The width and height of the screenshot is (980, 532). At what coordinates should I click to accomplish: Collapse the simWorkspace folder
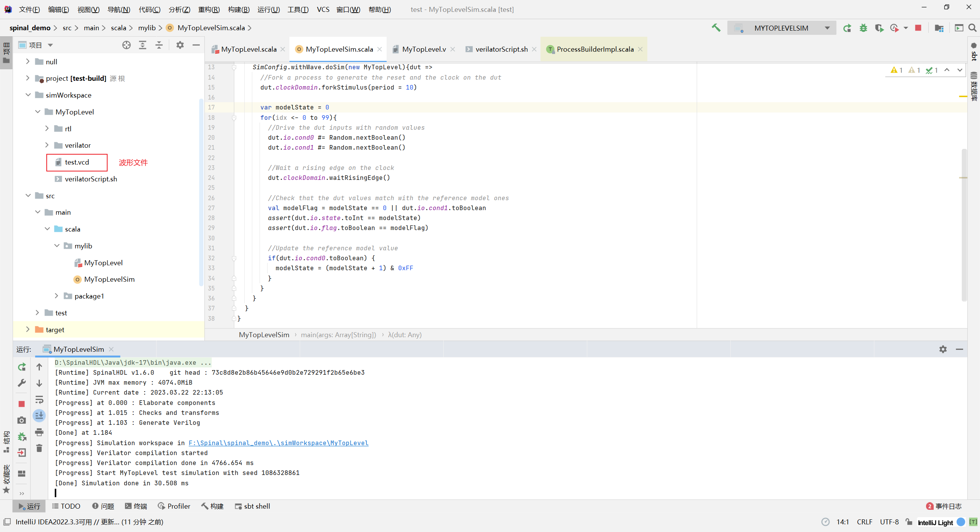tap(28, 95)
